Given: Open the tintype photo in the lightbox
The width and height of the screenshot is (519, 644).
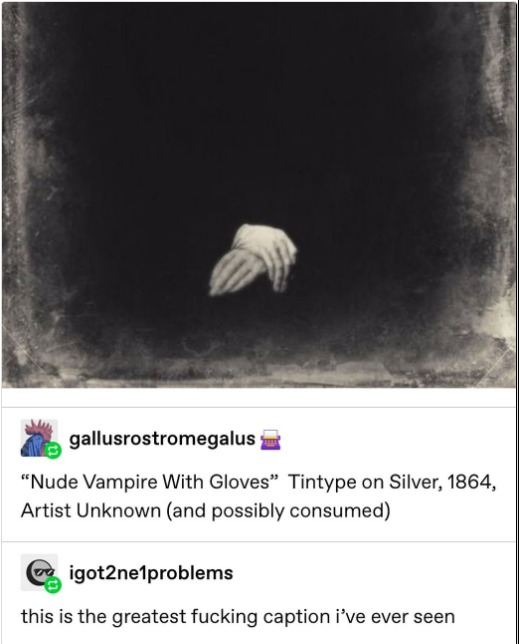Looking at the screenshot, I should coord(259,195).
